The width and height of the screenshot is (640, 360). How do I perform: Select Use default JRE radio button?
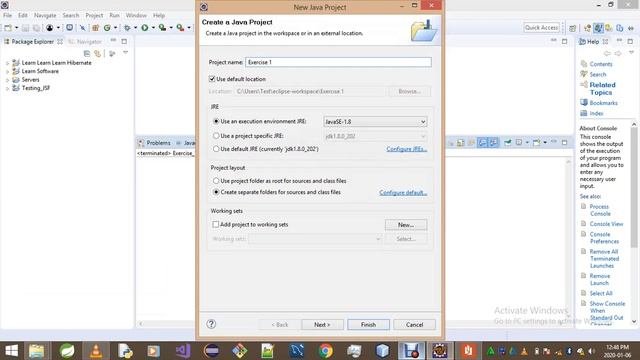click(x=216, y=149)
